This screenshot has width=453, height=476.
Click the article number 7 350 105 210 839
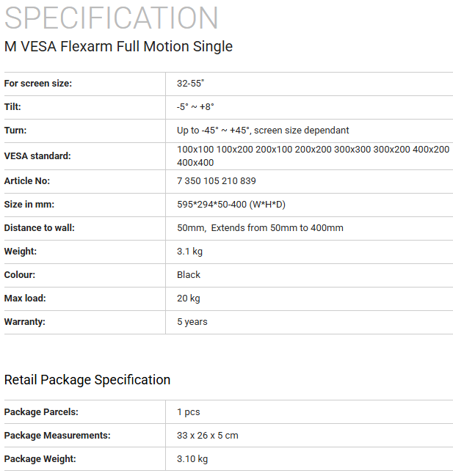point(217,181)
